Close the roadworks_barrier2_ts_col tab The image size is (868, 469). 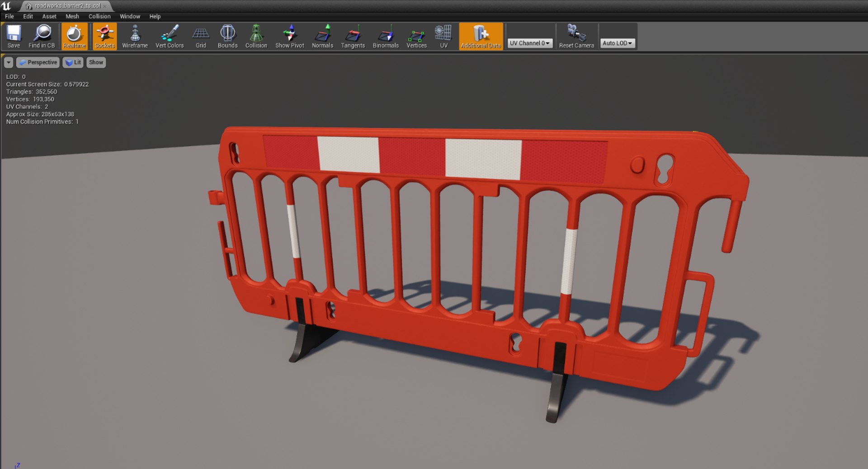(105, 6)
